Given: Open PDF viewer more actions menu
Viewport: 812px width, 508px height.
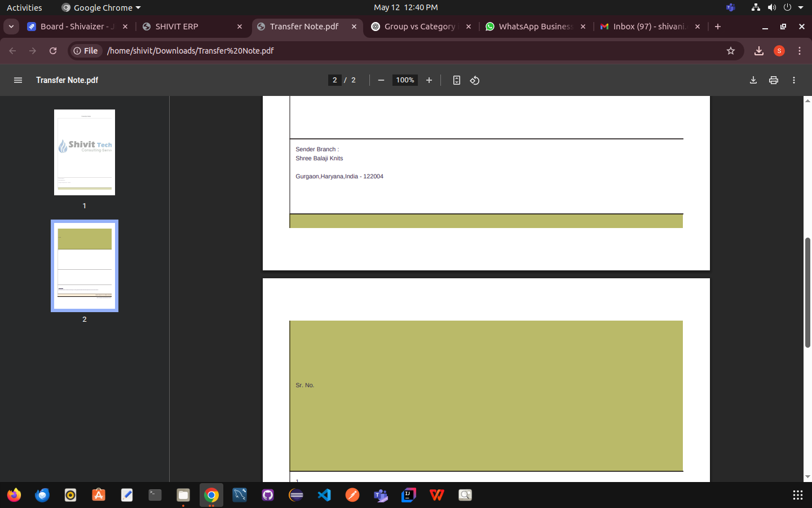Looking at the screenshot, I should coord(794,80).
